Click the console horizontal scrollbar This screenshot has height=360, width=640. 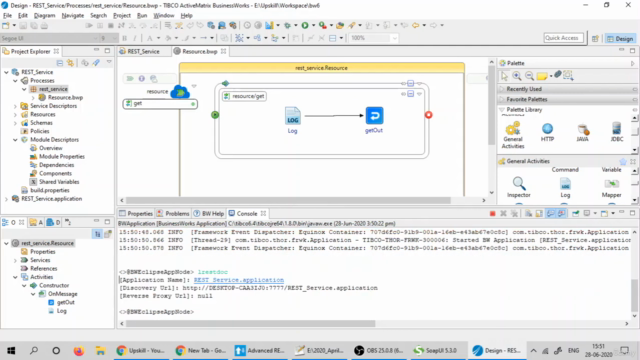click(250, 324)
